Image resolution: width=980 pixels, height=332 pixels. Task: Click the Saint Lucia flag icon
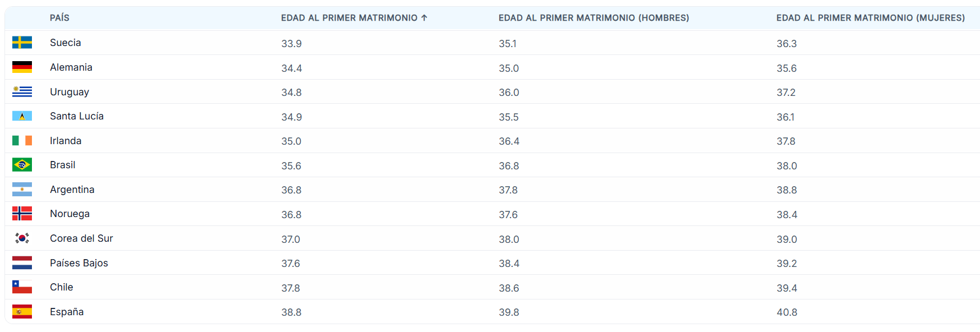pyautogui.click(x=22, y=116)
